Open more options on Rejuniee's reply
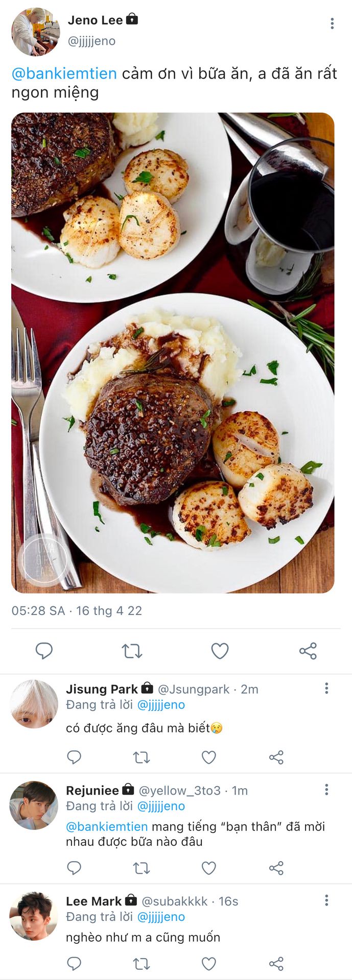 pyautogui.click(x=326, y=790)
